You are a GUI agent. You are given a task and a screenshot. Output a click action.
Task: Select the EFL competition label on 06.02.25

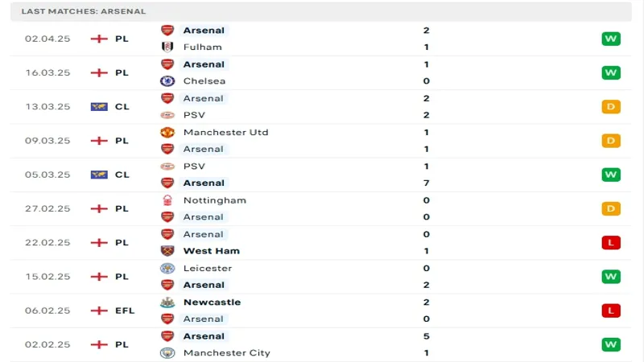click(x=125, y=311)
